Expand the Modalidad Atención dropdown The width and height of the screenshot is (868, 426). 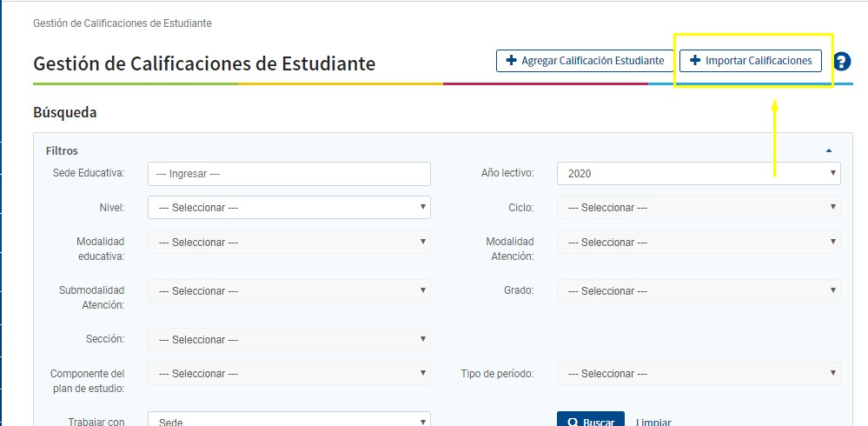pos(698,243)
